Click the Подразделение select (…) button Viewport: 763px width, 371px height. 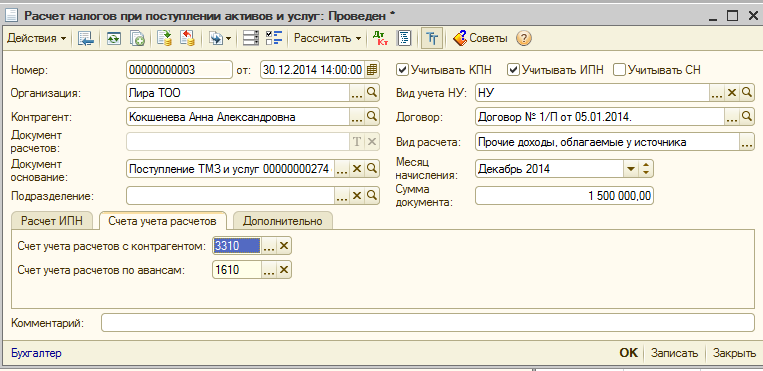(x=342, y=196)
